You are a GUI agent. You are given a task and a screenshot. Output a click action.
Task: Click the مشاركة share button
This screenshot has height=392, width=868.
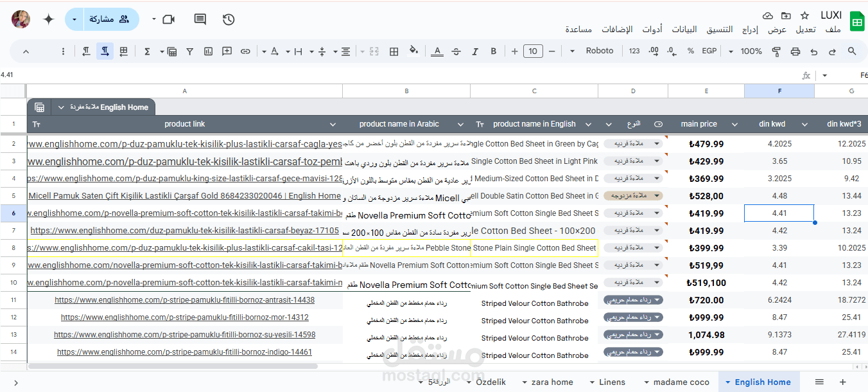point(111,19)
